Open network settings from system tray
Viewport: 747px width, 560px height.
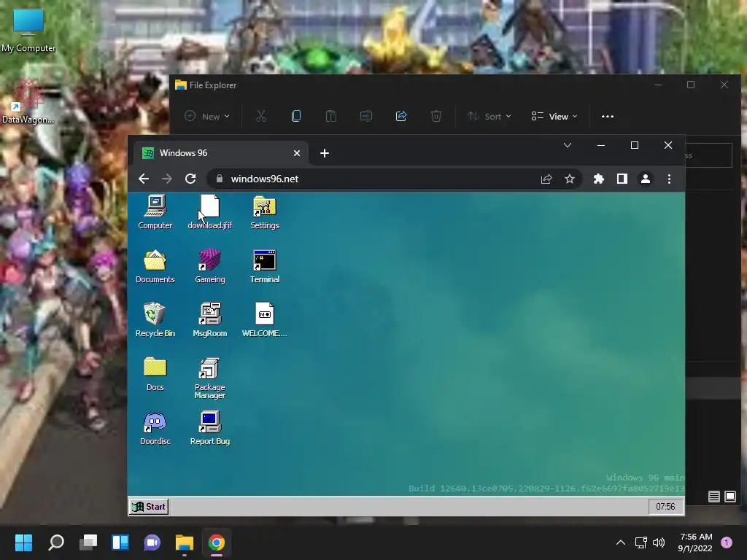click(640, 542)
